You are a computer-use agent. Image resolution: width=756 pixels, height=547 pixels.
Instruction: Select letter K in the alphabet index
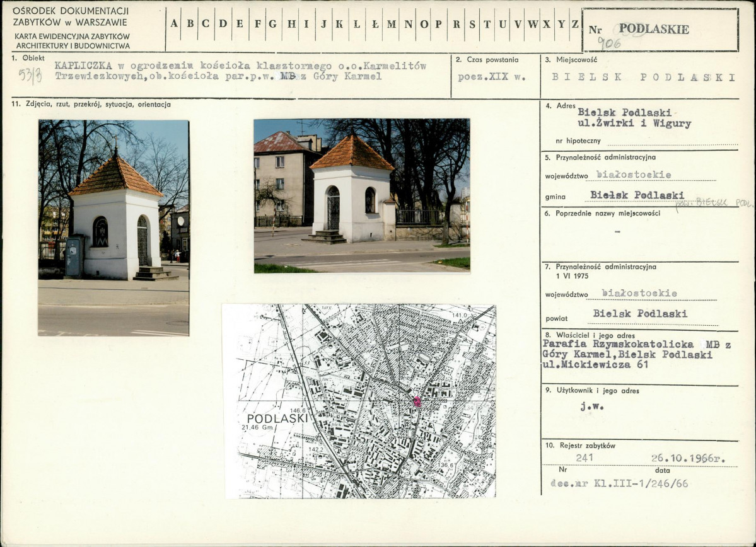tap(339, 24)
